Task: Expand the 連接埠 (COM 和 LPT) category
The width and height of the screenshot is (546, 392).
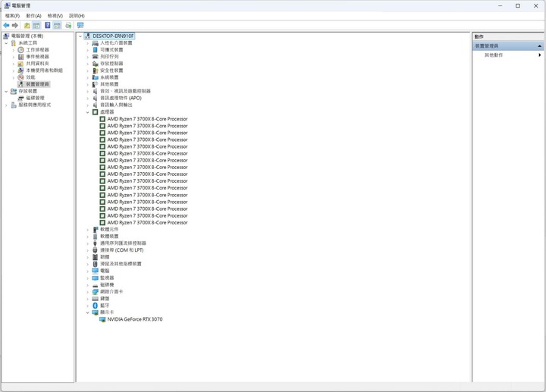Action: pos(88,250)
